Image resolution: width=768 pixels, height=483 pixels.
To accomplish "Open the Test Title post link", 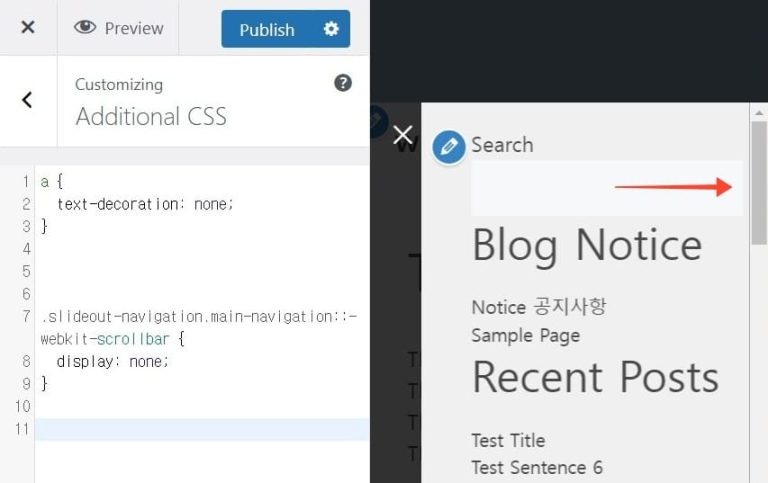I will (508, 440).
